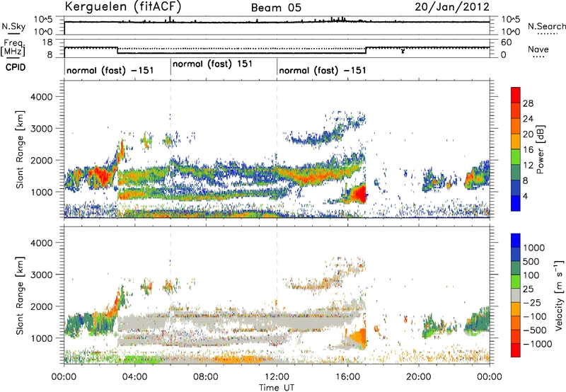Click the blue bottom of the power colorbar
566x392 pixels.
point(516,203)
